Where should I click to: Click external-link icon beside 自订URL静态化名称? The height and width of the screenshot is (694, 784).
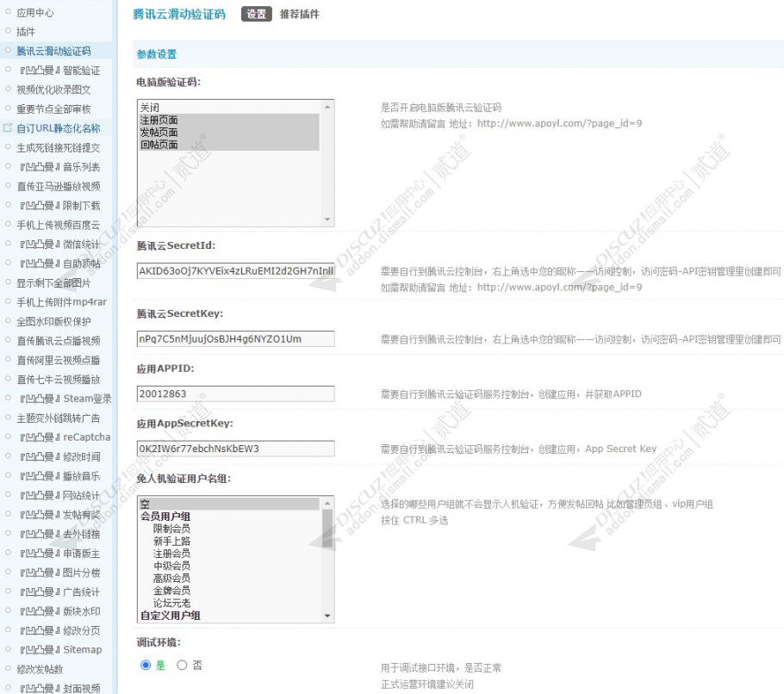pos(8,128)
